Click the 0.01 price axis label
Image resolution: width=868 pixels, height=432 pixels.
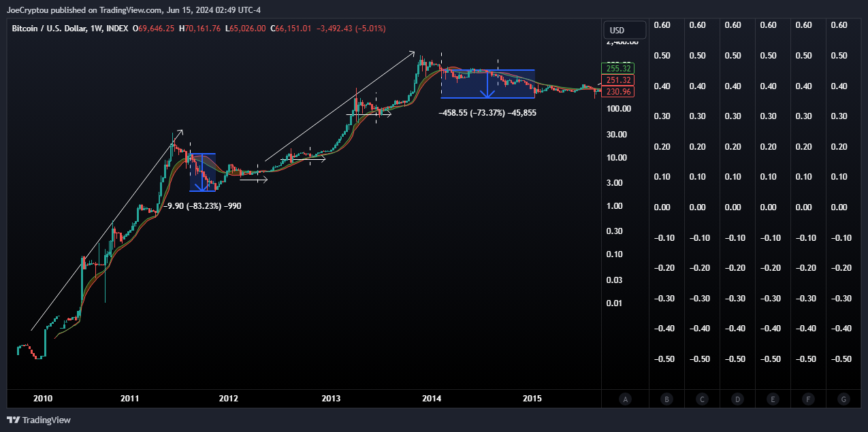[615, 303]
